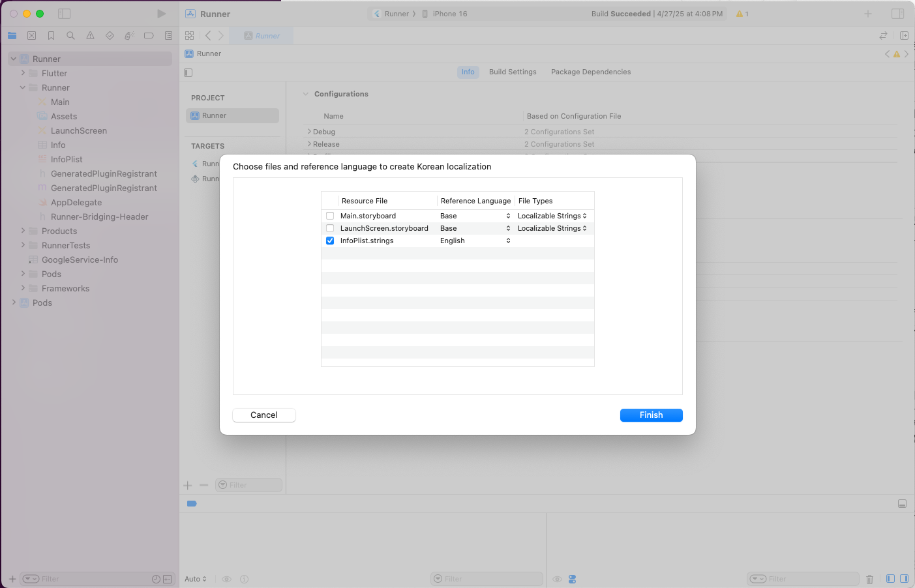Go back with the left chevron

click(208, 36)
